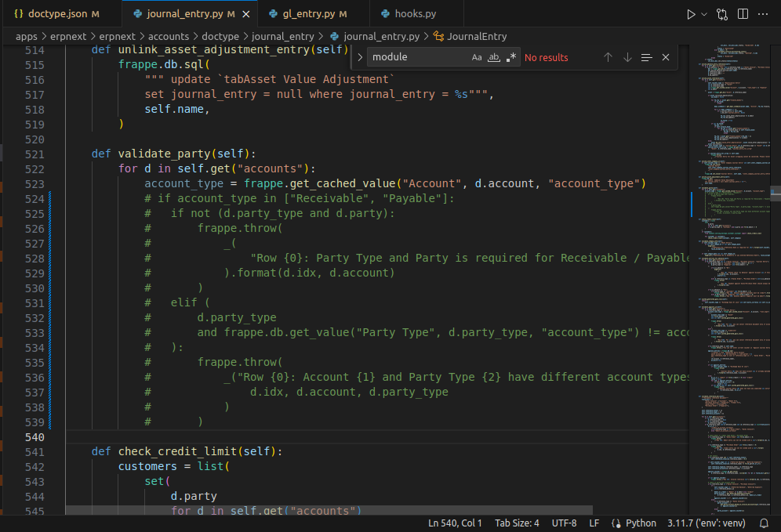
Task: Open source control changes compare icon
Action: [722, 14]
